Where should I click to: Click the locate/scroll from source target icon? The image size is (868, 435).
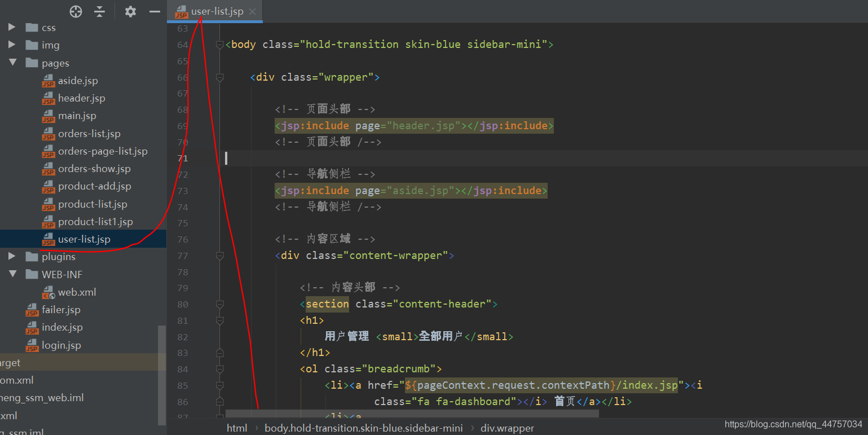point(76,11)
